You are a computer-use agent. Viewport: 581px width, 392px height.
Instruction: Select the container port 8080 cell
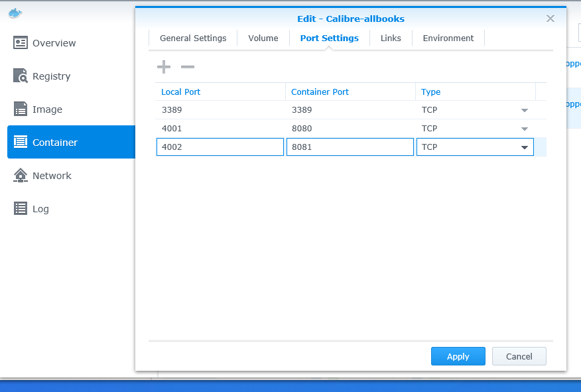click(350, 129)
